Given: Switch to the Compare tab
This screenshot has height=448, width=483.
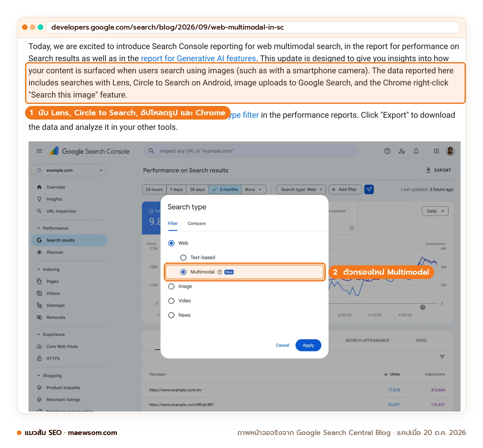Looking at the screenshot, I should point(197,223).
